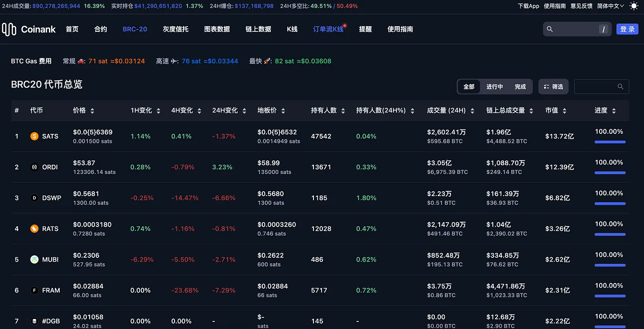Open 使用指南 in the main navigation
644x329 pixels.
(x=400, y=29)
